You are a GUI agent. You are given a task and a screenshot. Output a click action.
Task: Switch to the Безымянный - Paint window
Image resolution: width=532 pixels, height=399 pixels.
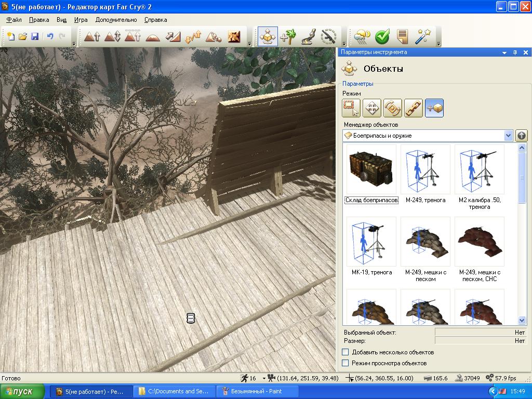coord(257,391)
